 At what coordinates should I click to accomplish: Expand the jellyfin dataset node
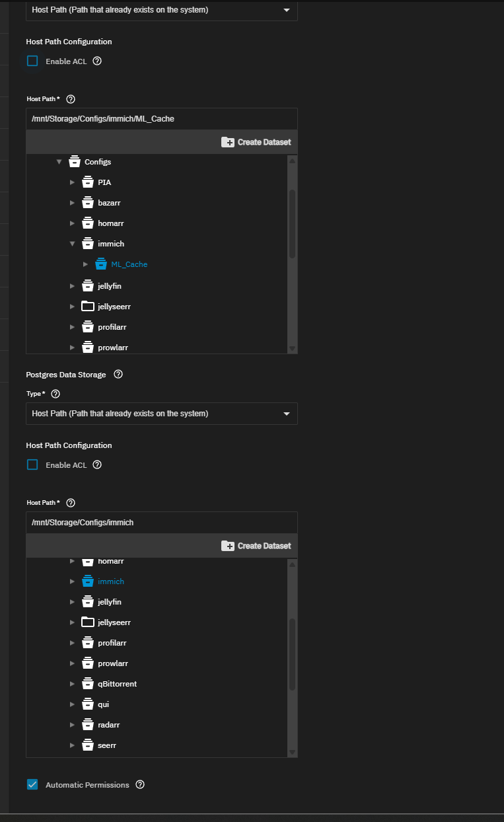pyautogui.click(x=73, y=285)
